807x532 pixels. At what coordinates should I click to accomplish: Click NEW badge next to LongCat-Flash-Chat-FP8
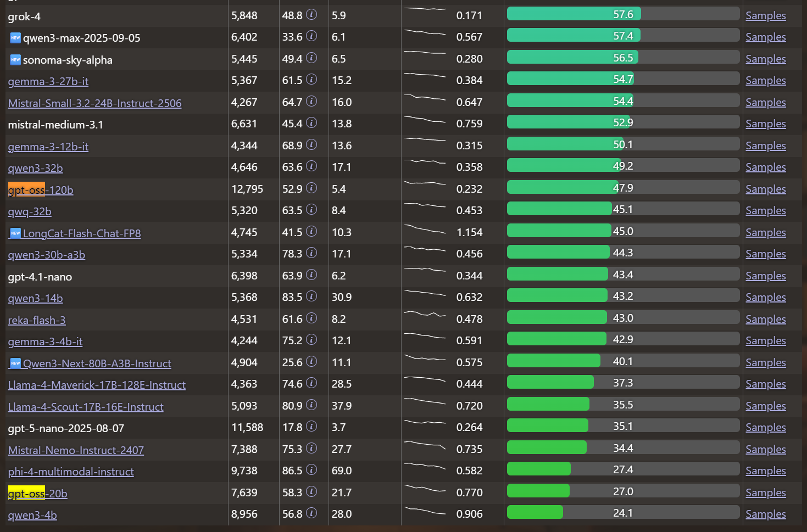tap(15, 233)
